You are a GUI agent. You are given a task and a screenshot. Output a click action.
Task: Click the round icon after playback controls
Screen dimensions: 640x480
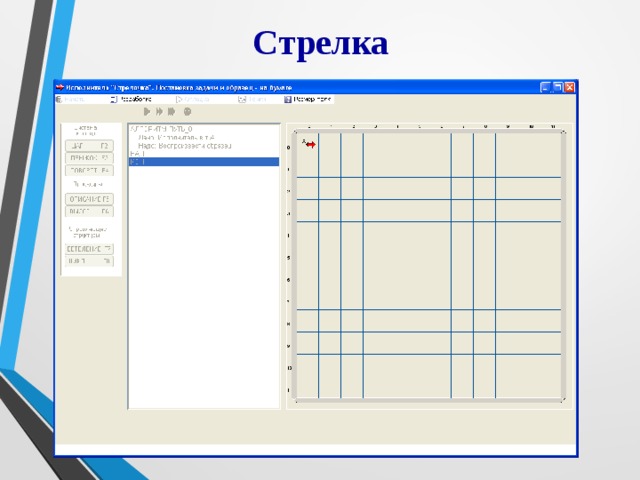coord(187,111)
